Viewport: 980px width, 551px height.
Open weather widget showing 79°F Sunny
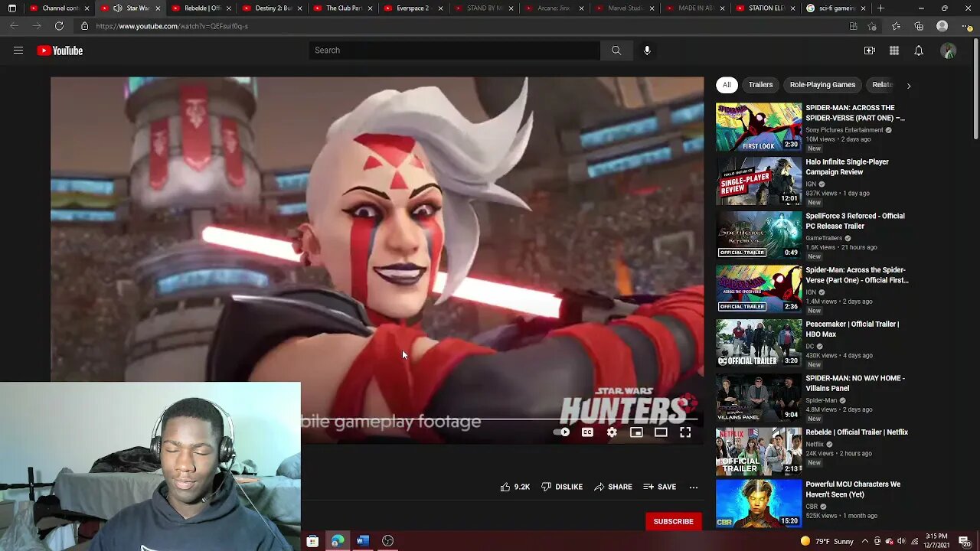(x=826, y=541)
